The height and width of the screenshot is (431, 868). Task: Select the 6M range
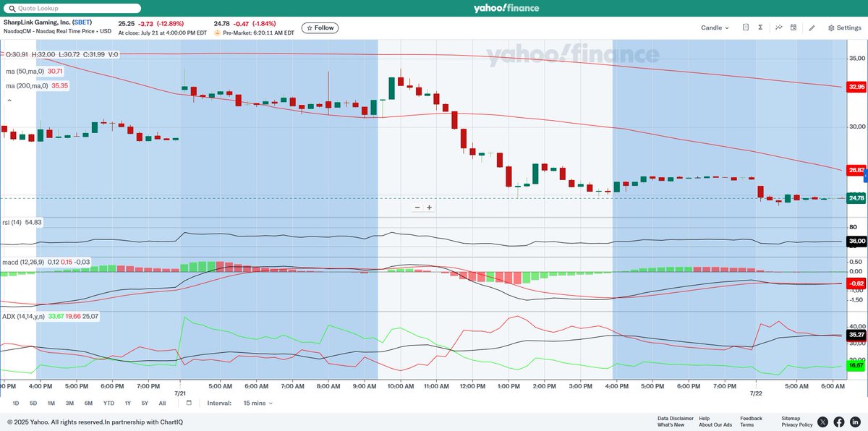[x=88, y=403]
